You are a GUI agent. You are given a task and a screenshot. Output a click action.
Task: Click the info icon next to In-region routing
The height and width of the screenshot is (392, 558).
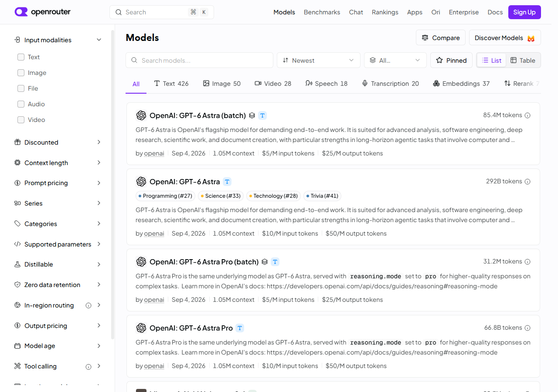click(x=88, y=305)
